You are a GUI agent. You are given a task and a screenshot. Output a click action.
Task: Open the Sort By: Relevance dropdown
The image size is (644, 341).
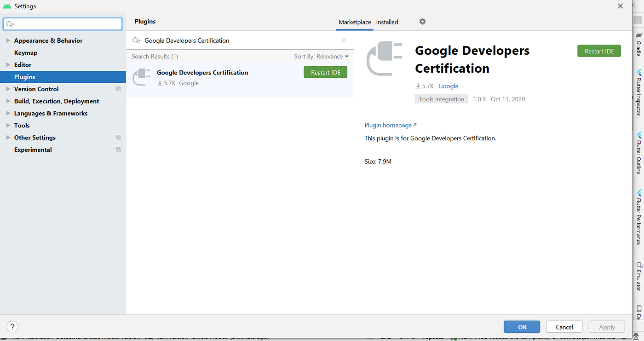coord(321,56)
